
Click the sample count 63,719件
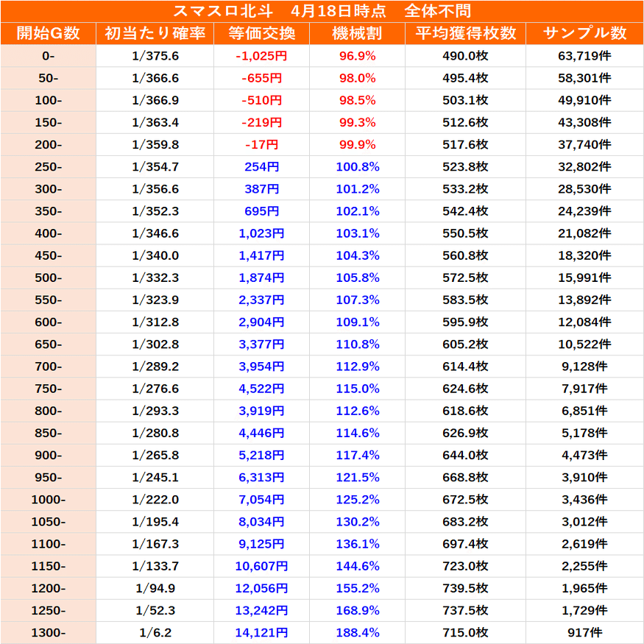(585, 56)
